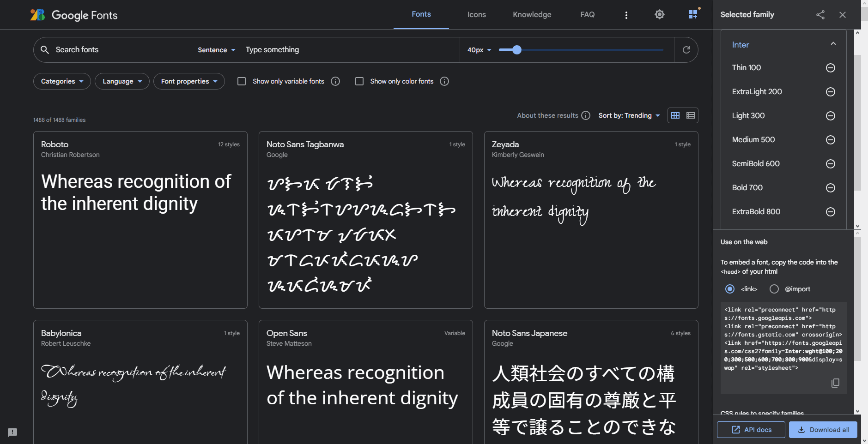
Task: Show info about color fonts
Action: tap(444, 81)
